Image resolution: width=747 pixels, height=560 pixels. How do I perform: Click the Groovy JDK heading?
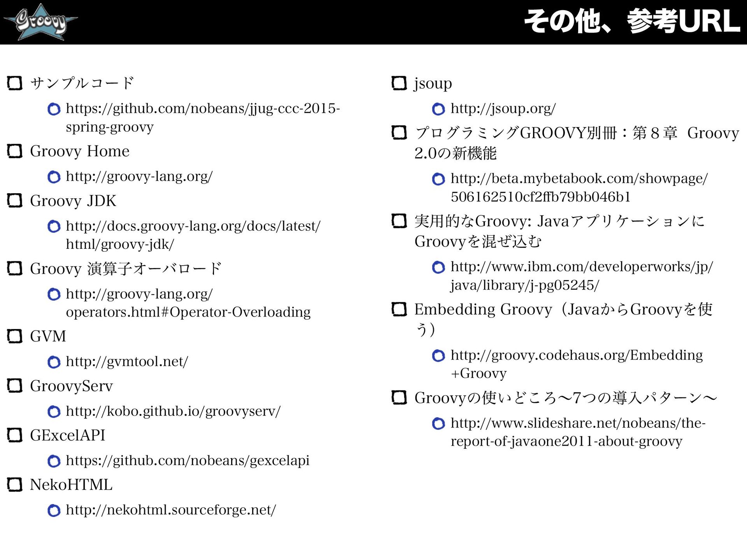73,201
